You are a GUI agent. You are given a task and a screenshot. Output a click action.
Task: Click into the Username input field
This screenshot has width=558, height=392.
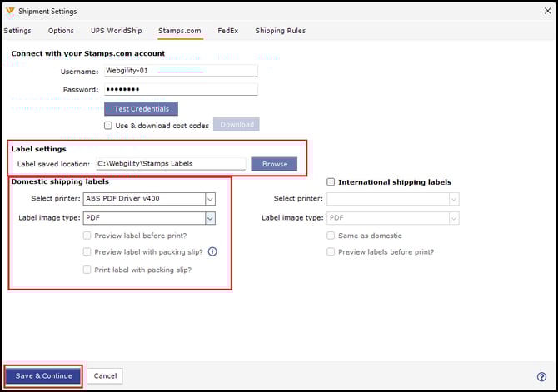tap(180, 71)
